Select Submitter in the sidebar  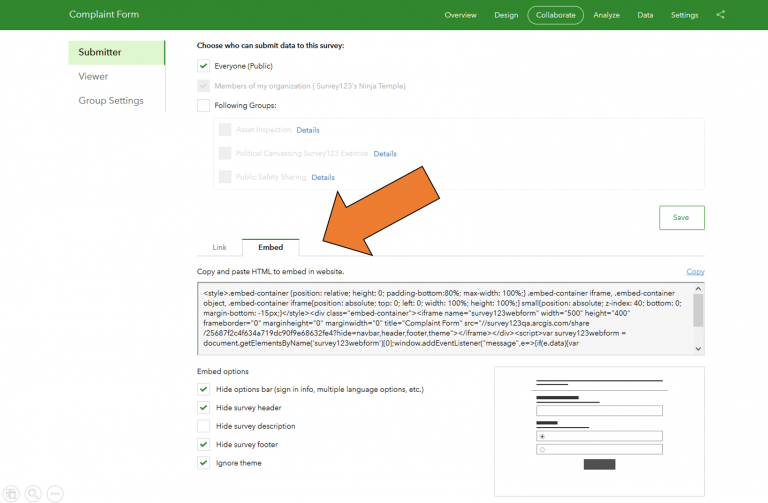[x=117, y=52]
